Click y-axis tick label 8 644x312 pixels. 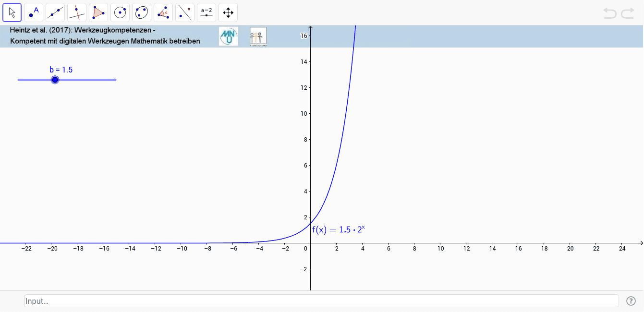click(305, 139)
